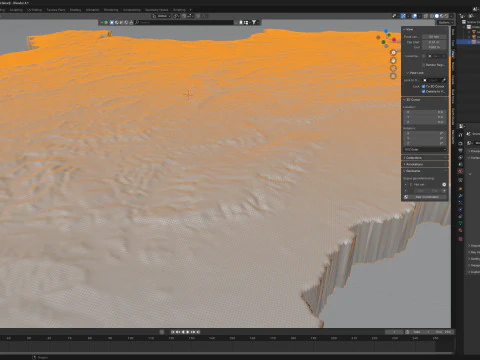Screen dimensions: 480x360
Task: Open World properties red globe tab
Action: click(x=461, y=172)
